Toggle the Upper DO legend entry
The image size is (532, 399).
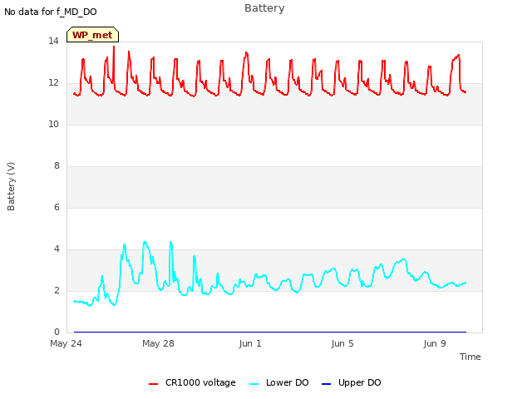pyautogui.click(x=351, y=382)
